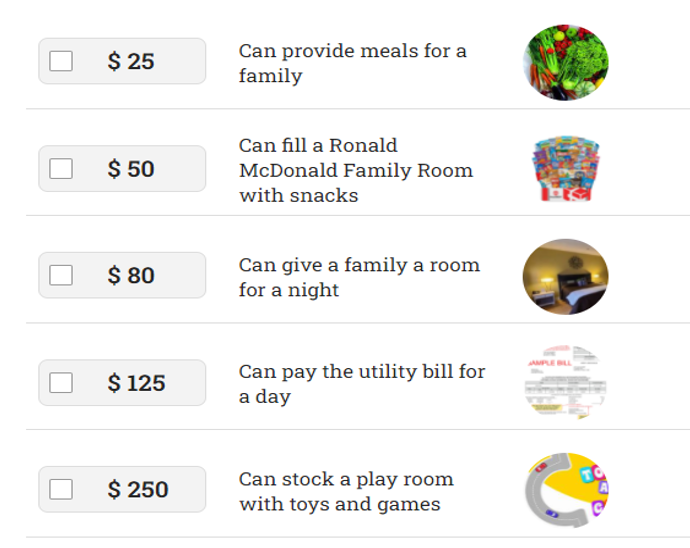Tick the $ 50 donation checkbox
Viewport: 690px width, 548px height.
pyautogui.click(x=61, y=169)
